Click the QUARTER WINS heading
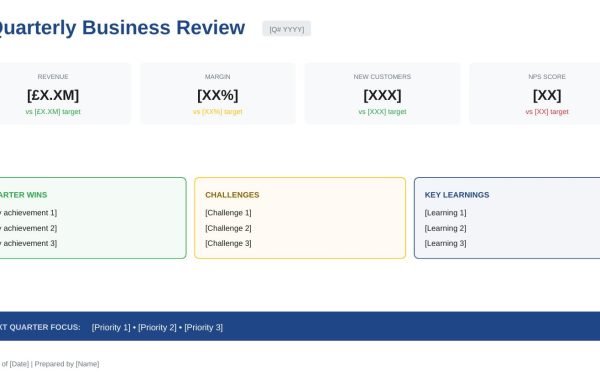This screenshot has height=385, width=600. coord(23,195)
